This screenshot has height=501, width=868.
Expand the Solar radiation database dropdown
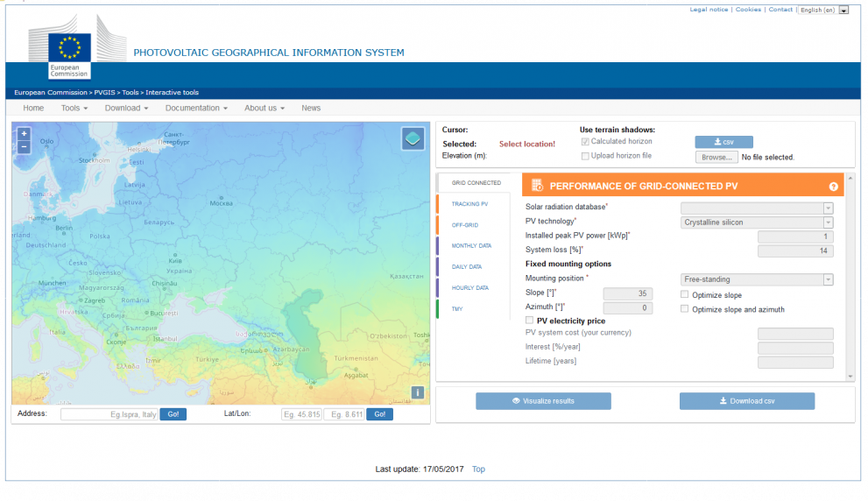pos(757,208)
